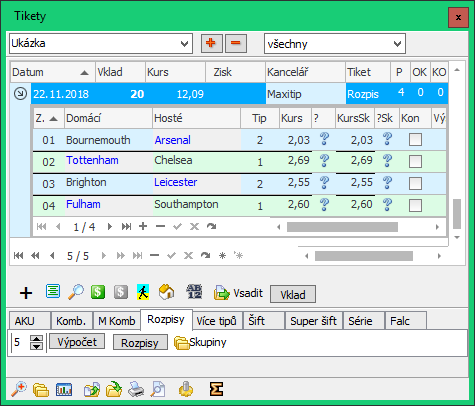Tick the Kon checkbox for Fulham row

pyautogui.click(x=415, y=205)
